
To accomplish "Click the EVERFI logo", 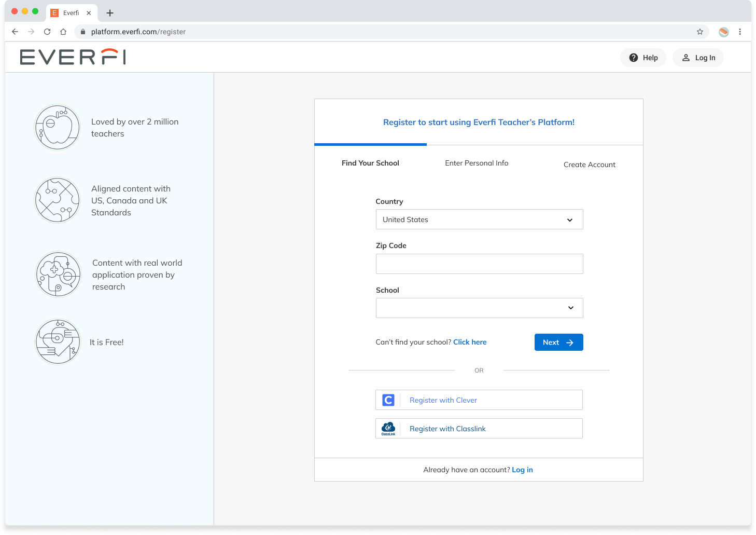I will pyautogui.click(x=73, y=57).
